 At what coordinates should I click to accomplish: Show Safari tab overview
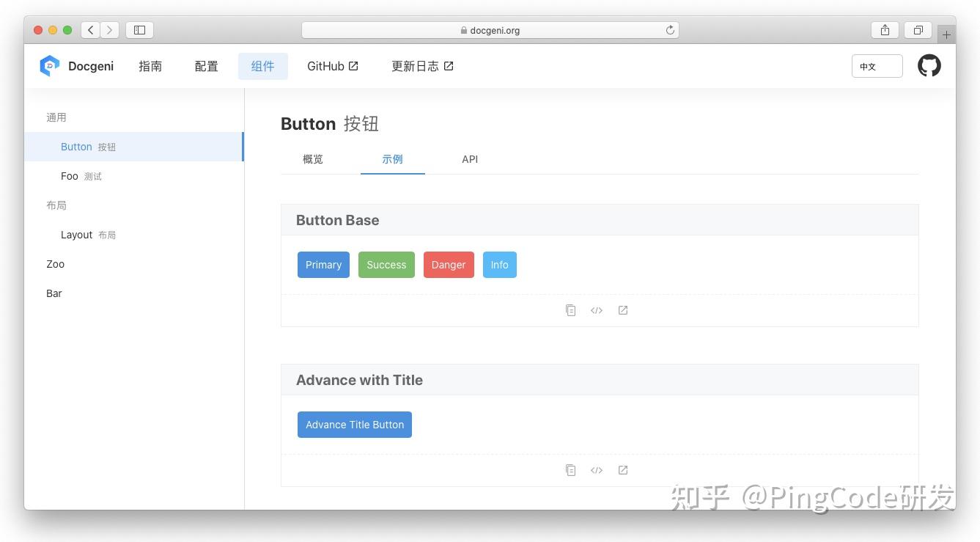tap(918, 30)
